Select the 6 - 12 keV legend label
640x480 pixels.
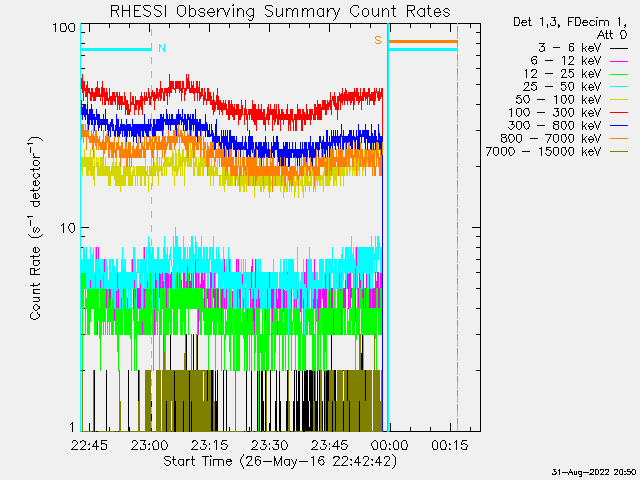[x=566, y=61]
